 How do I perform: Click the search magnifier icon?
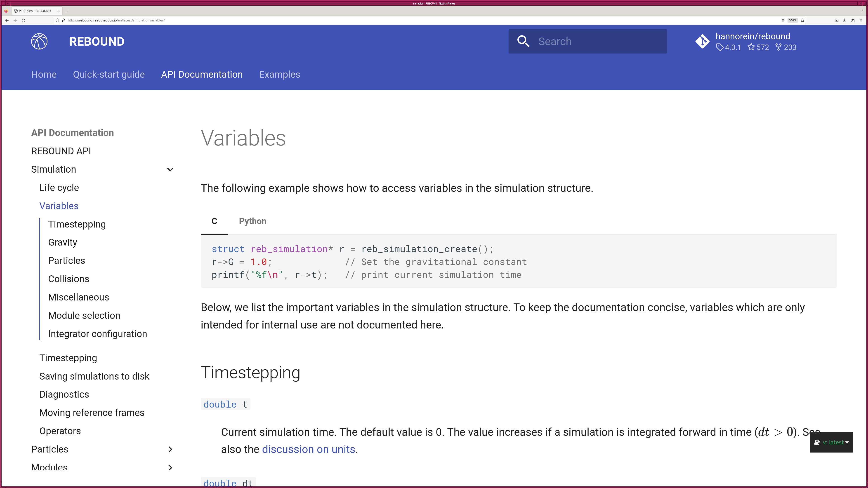coord(523,41)
